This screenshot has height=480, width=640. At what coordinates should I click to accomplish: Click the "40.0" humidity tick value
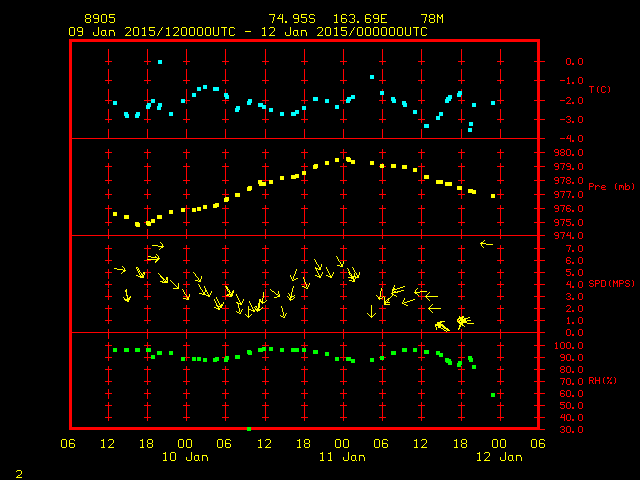coord(571,418)
